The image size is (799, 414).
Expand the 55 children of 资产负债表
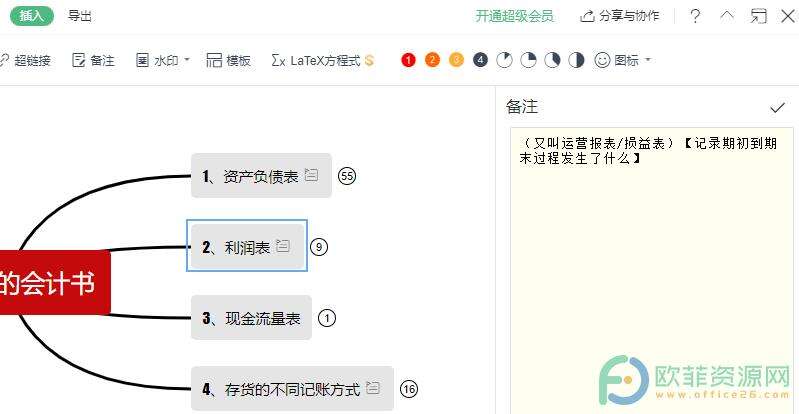[347, 176]
